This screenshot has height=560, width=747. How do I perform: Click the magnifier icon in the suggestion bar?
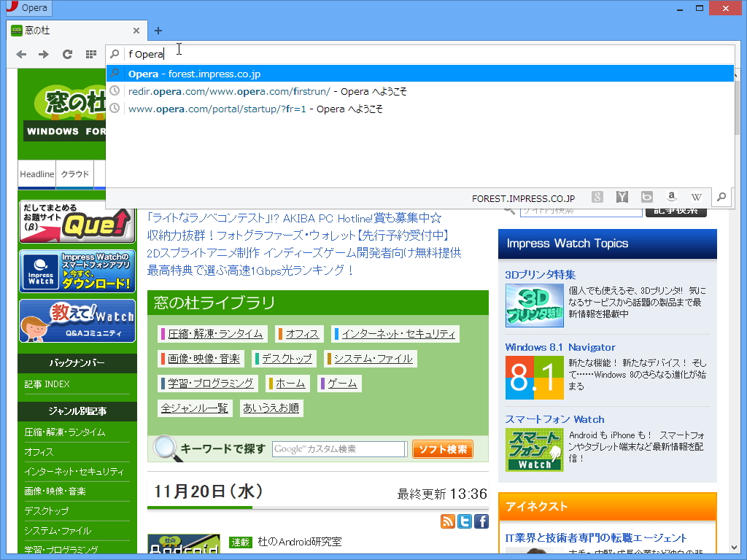point(721,197)
